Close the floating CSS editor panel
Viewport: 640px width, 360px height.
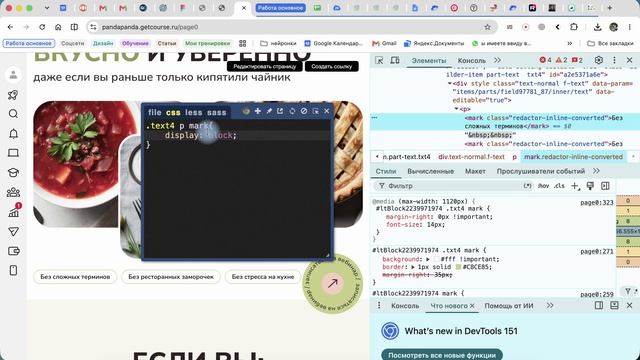(x=327, y=111)
